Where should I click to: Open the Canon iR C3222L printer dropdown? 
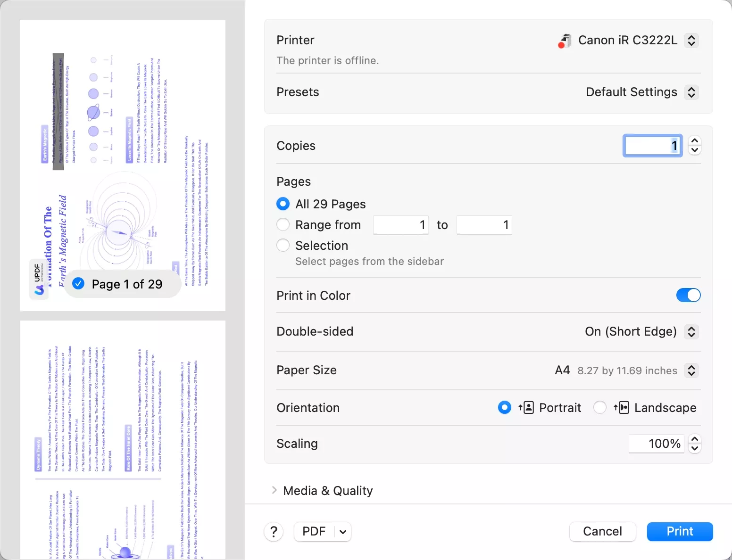[x=691, y=41]
